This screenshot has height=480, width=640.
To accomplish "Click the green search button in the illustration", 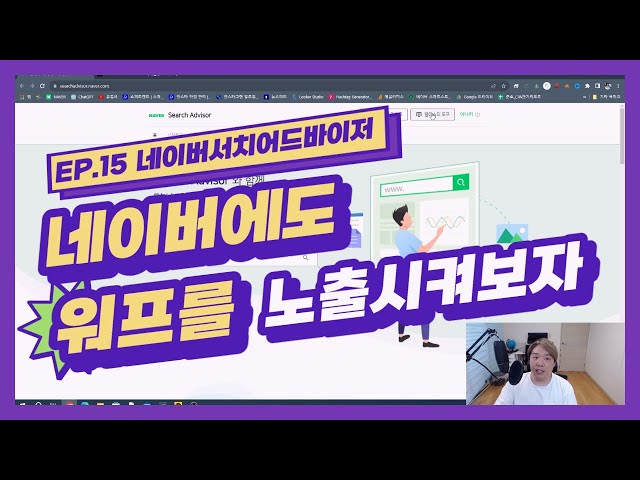I will [461, 182].
